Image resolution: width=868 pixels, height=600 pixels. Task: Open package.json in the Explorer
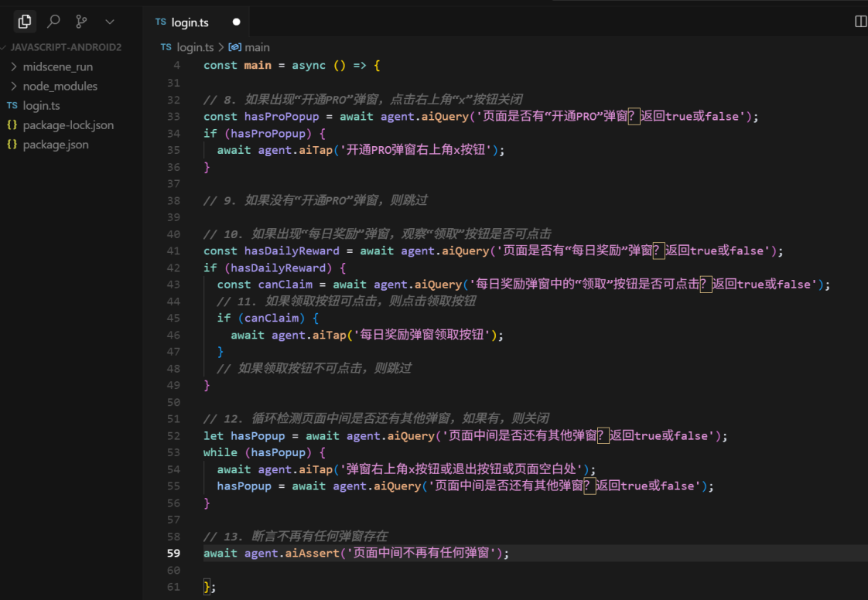[56, 145]
